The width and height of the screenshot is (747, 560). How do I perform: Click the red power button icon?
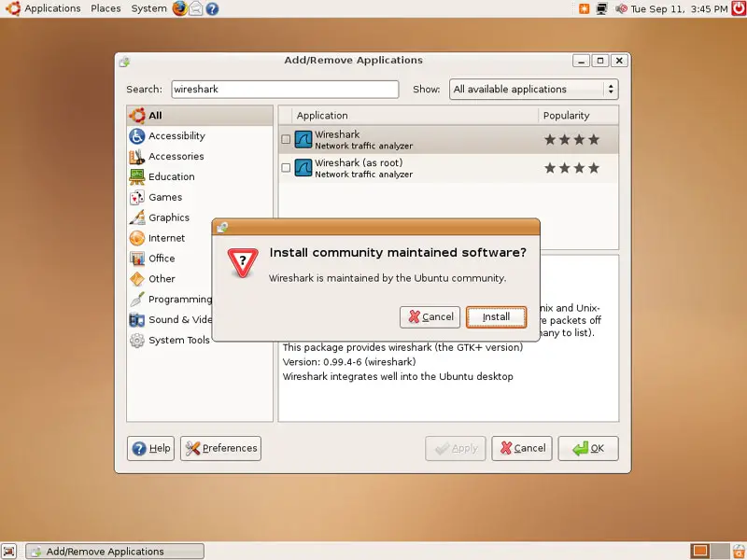pos(739,8)
